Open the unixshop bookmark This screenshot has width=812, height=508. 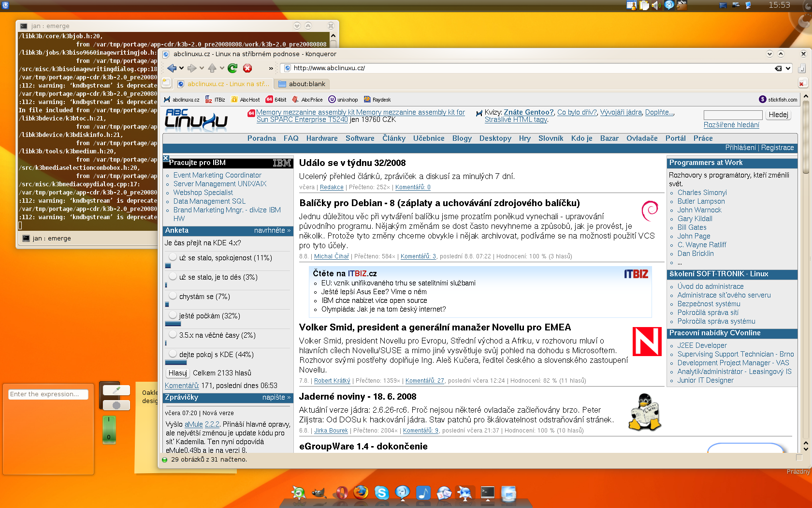343,100
